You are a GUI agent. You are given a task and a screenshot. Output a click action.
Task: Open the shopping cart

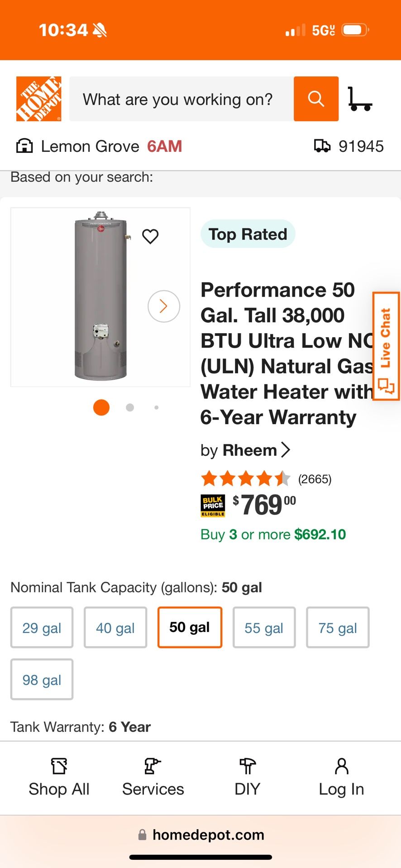coord(360,99)
